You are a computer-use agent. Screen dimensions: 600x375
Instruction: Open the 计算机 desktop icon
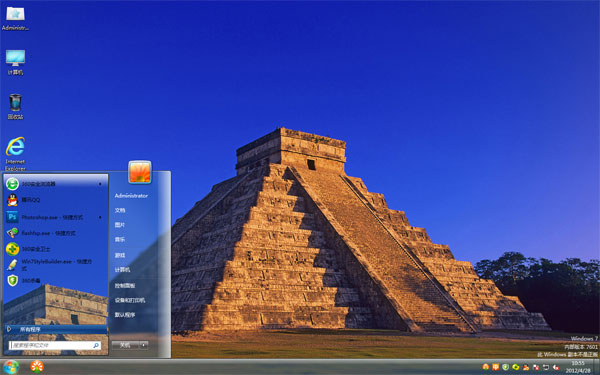point(15,62)
